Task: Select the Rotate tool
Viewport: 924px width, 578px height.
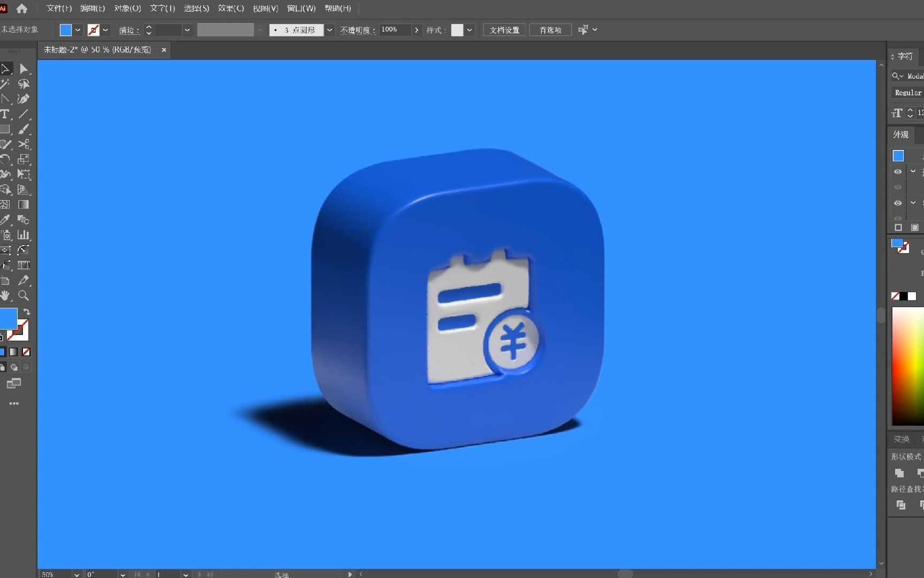Action: (5, 159)
